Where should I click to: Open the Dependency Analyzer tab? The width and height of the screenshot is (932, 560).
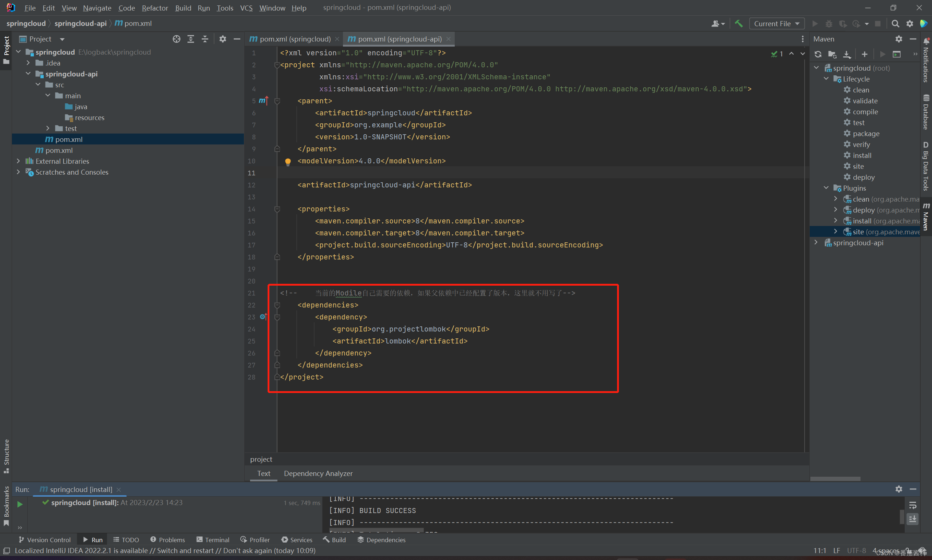(318, 473)
